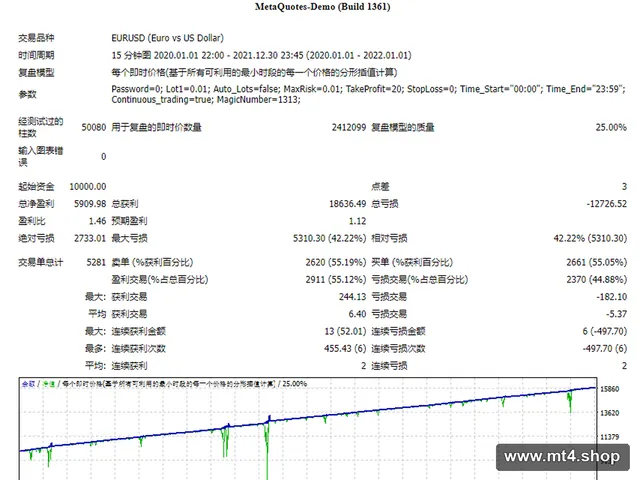The image size is (640, 480).
Task: Click the consecutive wins value 13 (52.01)
Action: tap(345, 331)
